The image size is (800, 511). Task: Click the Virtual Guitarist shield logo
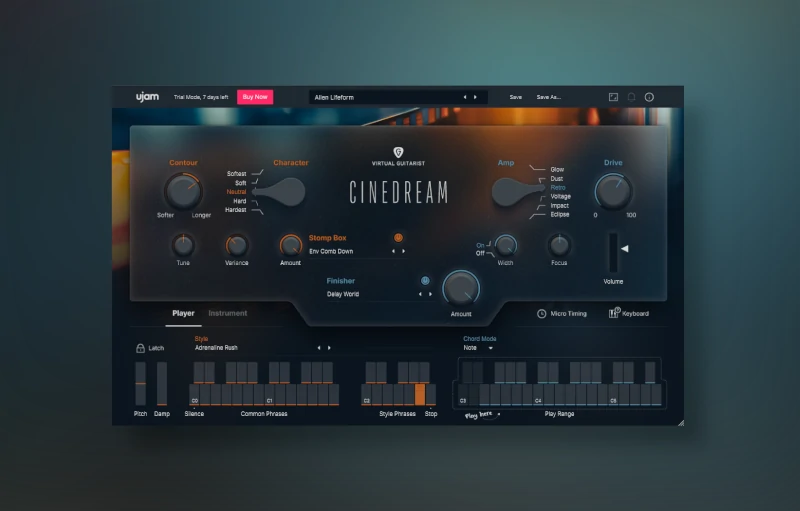pyautogui.click(x=398, y=152)
